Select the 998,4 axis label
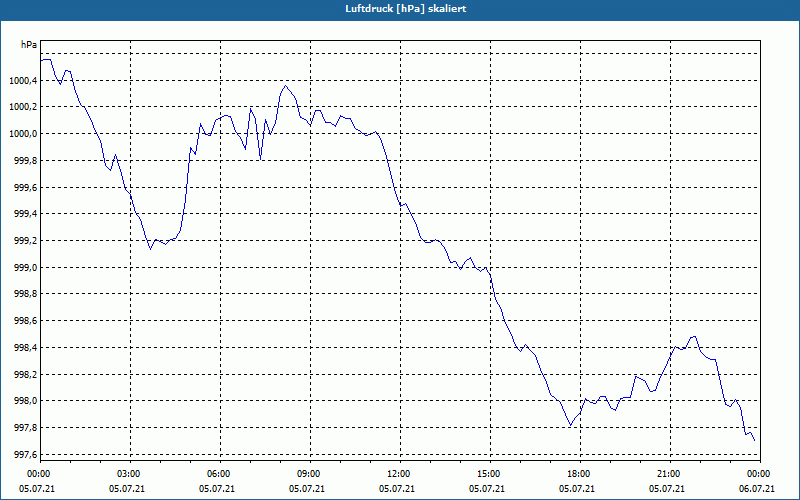This screenshot has width=800, height=500. (x=25, y=347)
